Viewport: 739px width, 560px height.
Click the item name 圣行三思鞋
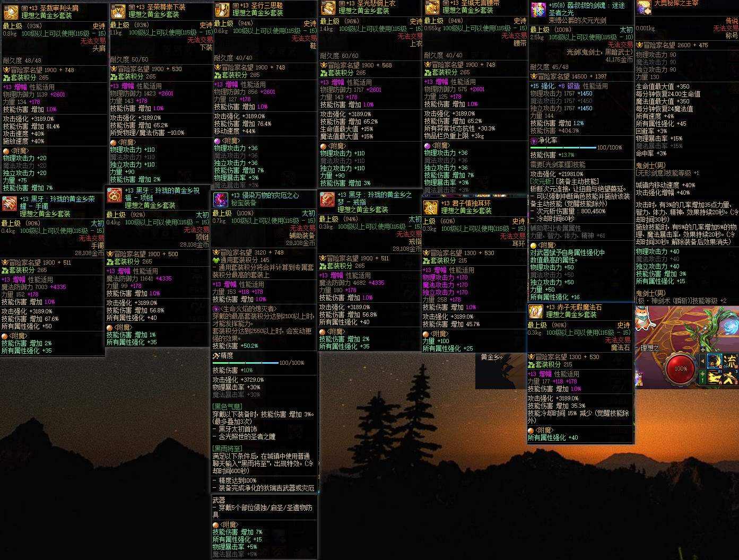(x=267, y=5)
